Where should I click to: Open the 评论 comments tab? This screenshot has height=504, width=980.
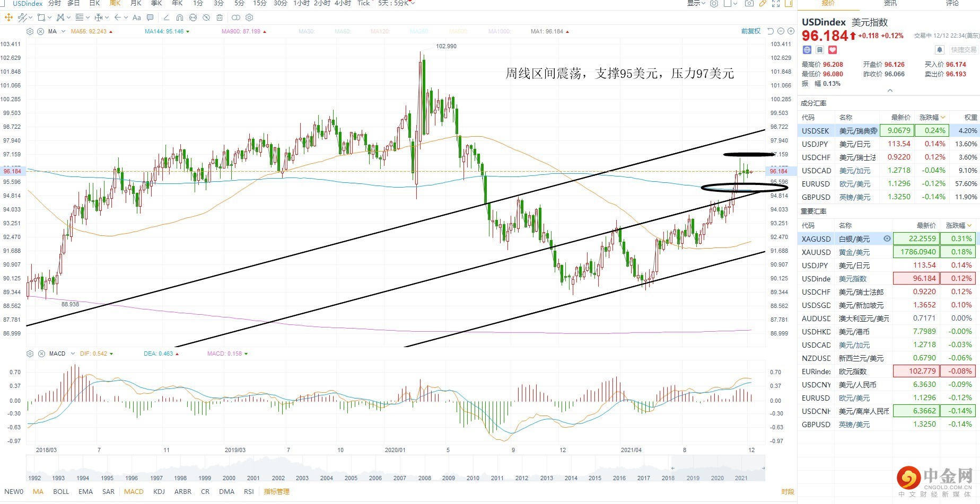click(952, 3)
